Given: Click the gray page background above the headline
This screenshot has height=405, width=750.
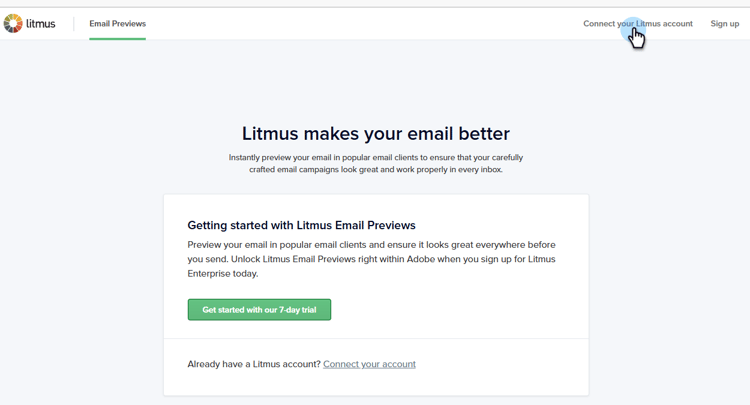Looking at the screenshot, I should 375,79.
